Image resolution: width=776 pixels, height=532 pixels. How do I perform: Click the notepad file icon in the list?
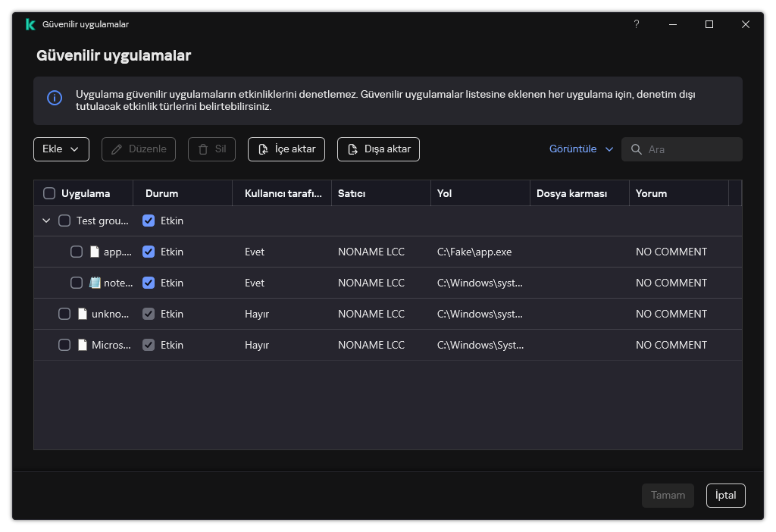point(95,283)
